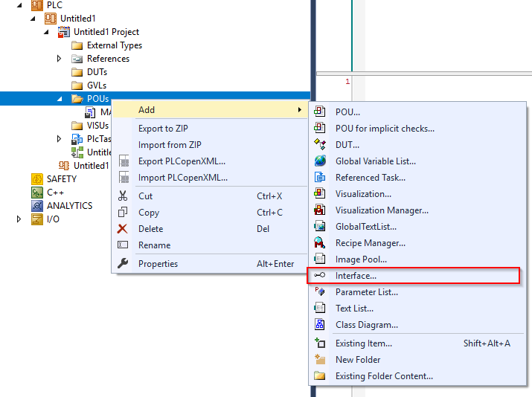Expand the I/O tree node
532x397 pixels.
(x=19, y=219)
